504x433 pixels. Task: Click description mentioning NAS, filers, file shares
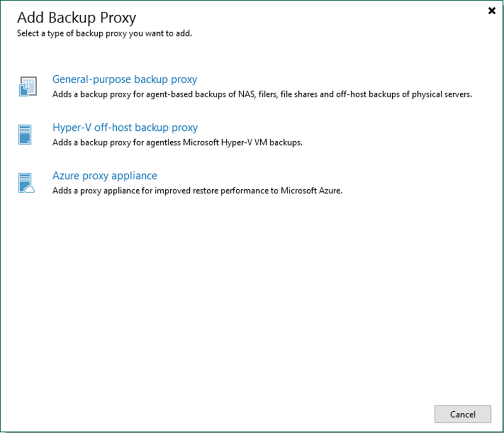tap(262, 94)
